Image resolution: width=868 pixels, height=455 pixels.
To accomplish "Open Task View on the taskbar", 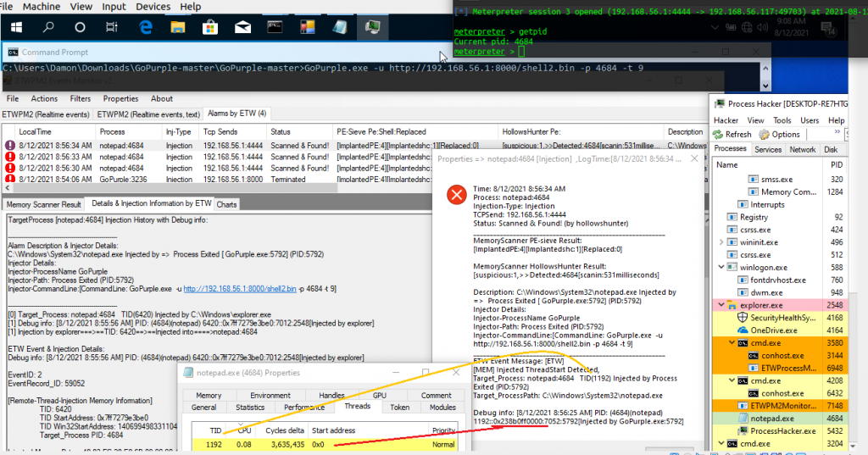I will click(112, 27).
